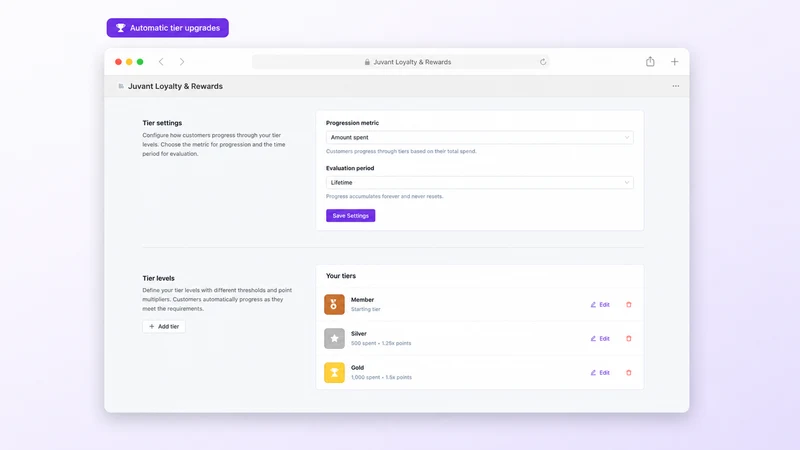Open the browser share icon
The image size is (800, 450).
coord(650,62)
